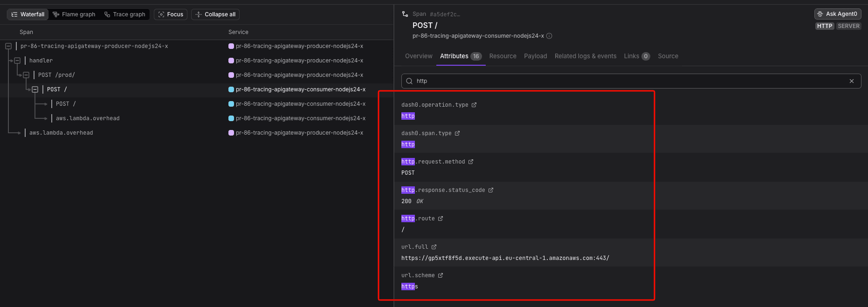Click purple service swatch on root row
The width and height of the screenshot is (868, 307).
point(231,46)
